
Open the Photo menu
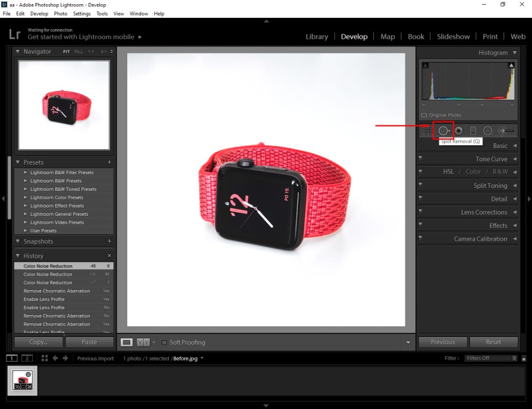coord(61,14)
